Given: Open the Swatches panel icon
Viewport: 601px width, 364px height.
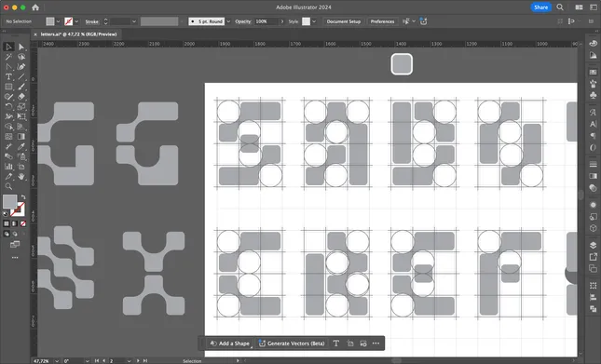Looking at the screenshot, I should pyautogui.click(x=593, y=72).
